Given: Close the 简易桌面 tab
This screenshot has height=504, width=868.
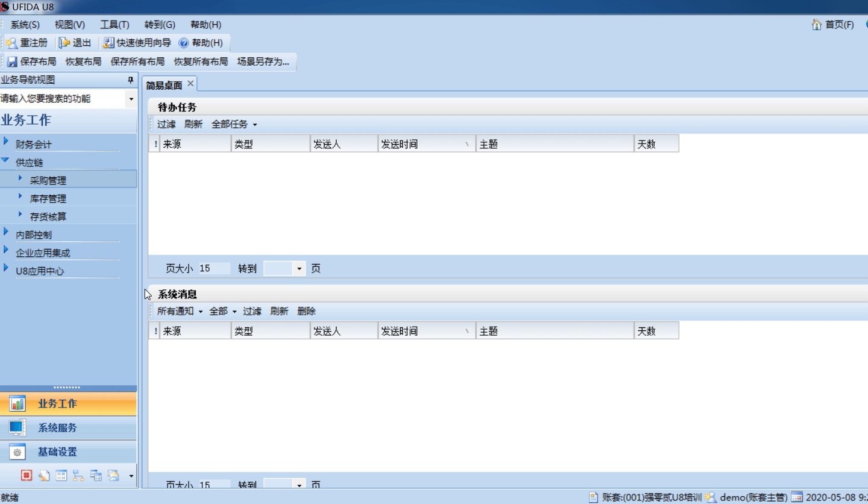Looking at the screenshot, I should [x=190, y=84].
